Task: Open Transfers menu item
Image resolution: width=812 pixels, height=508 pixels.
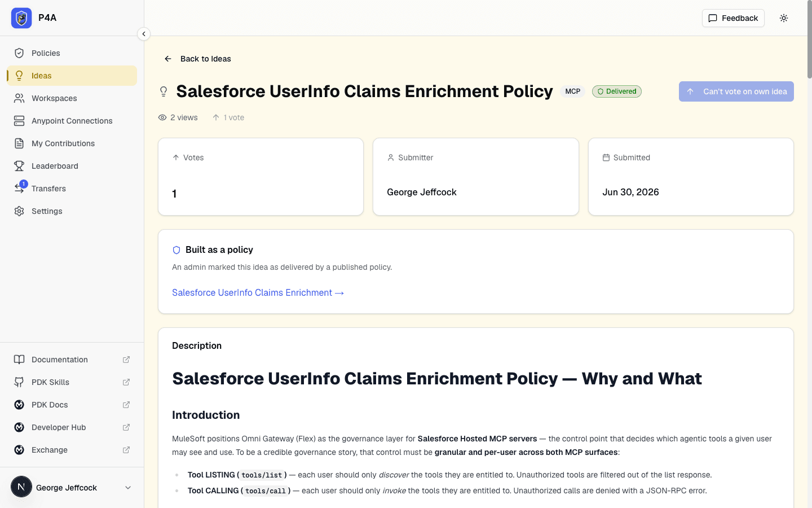Action: pyautogui.click(x=72, y=189)
